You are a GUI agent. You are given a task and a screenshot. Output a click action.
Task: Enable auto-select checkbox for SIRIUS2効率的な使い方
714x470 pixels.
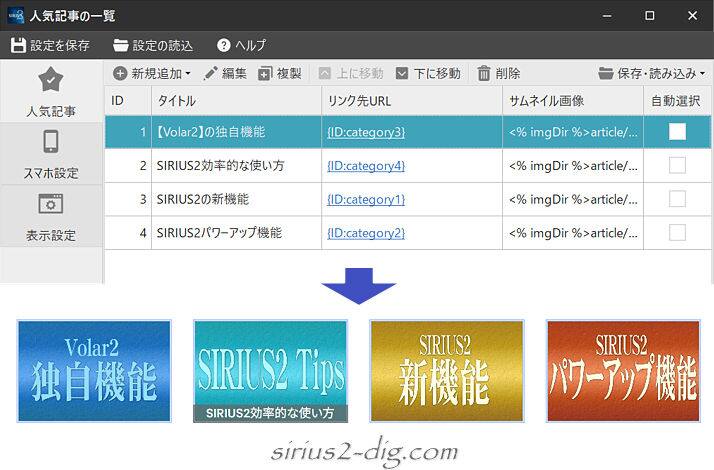[x=677, y=165]
